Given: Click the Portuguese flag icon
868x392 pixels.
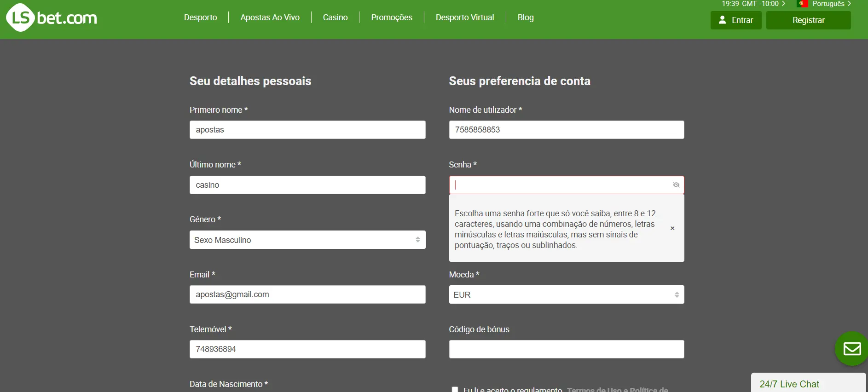Looking at the screenshot, I should coord(802,4).
